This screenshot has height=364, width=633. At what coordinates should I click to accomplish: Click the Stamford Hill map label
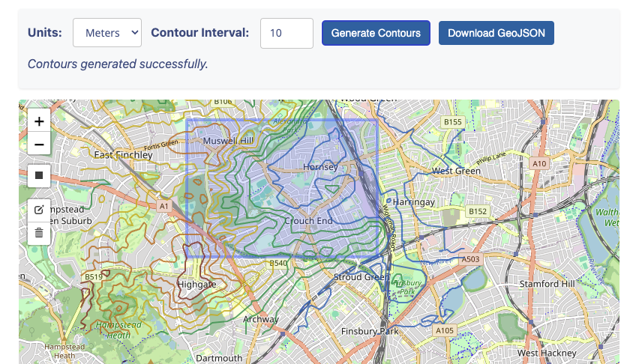point(547,284)
